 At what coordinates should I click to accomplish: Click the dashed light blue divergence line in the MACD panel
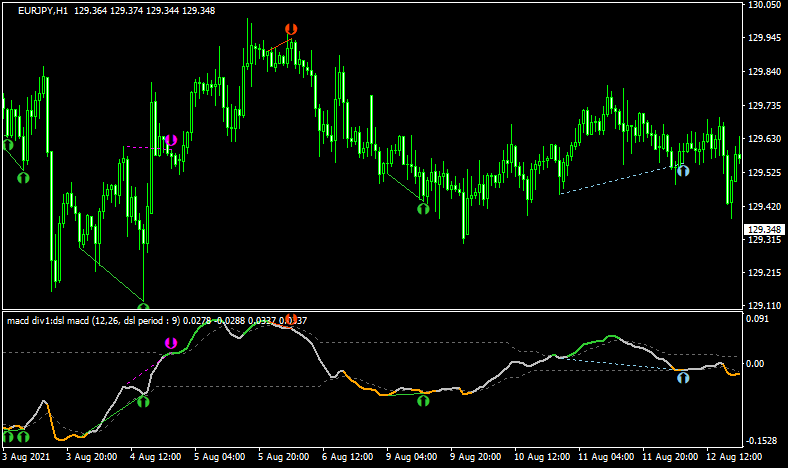[621, 363]
